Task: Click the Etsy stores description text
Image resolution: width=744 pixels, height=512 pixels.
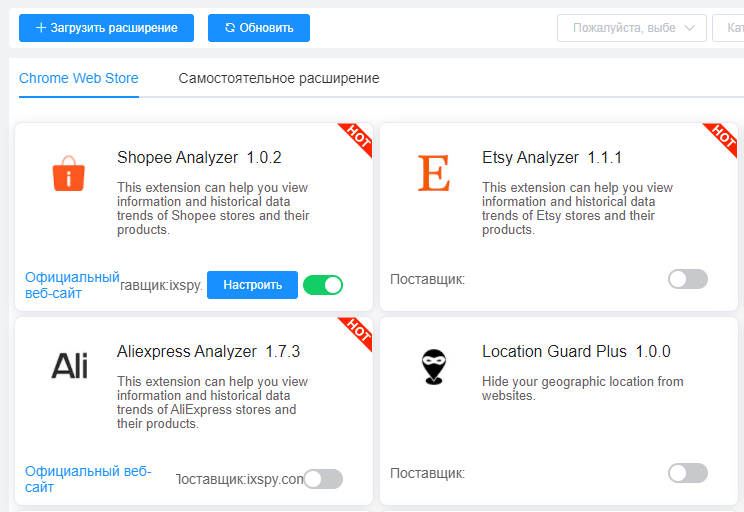Action: 577,208
